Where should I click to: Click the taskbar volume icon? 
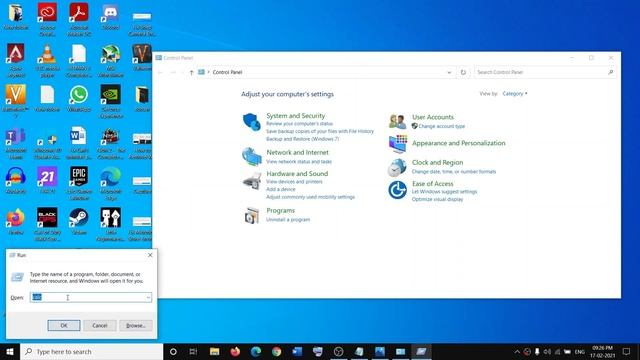(x=547, y=351)
